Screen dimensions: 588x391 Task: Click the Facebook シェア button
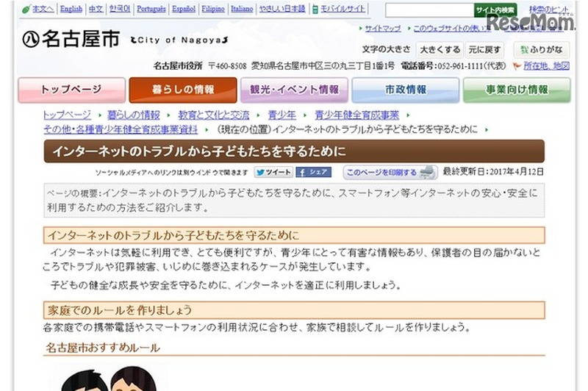[314, 173]
